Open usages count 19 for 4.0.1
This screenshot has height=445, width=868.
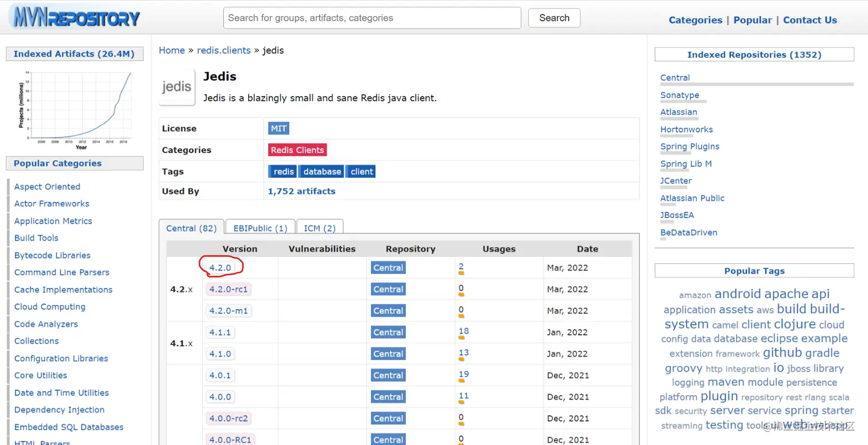[464, 374]
